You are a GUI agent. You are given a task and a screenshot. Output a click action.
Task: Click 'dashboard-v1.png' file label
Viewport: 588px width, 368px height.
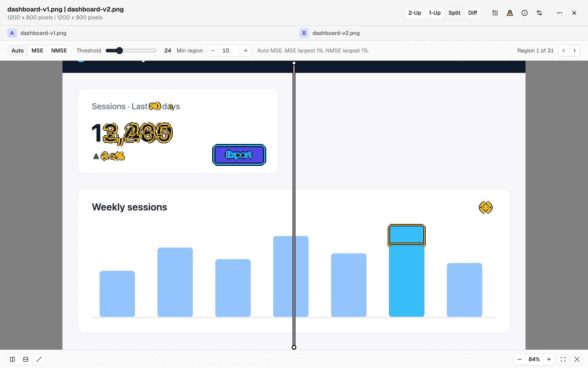tap(43, 33)
